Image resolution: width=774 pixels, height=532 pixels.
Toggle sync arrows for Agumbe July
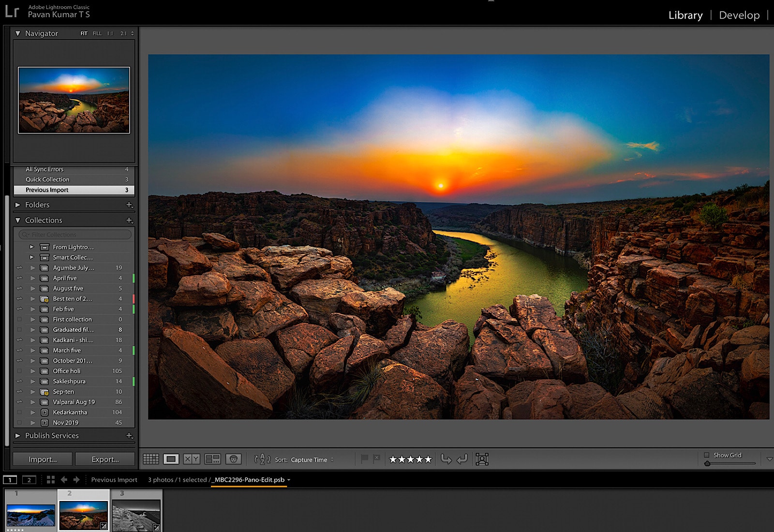tap(19, 267)
